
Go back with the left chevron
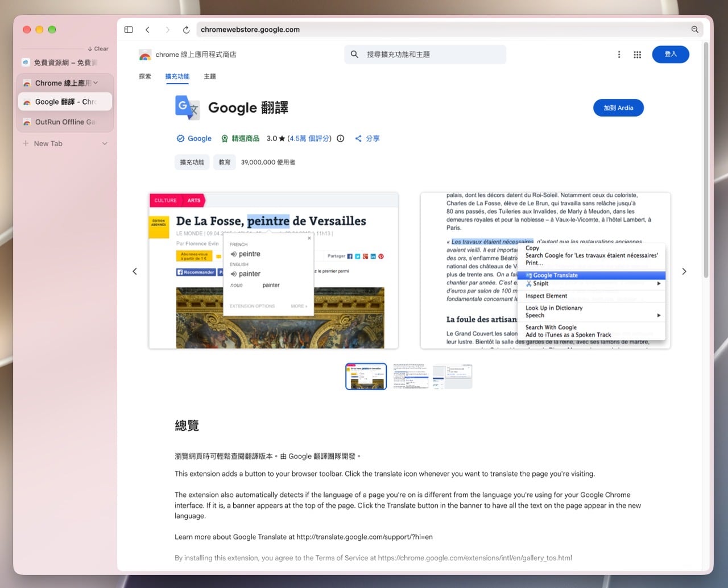coord(147,30)
